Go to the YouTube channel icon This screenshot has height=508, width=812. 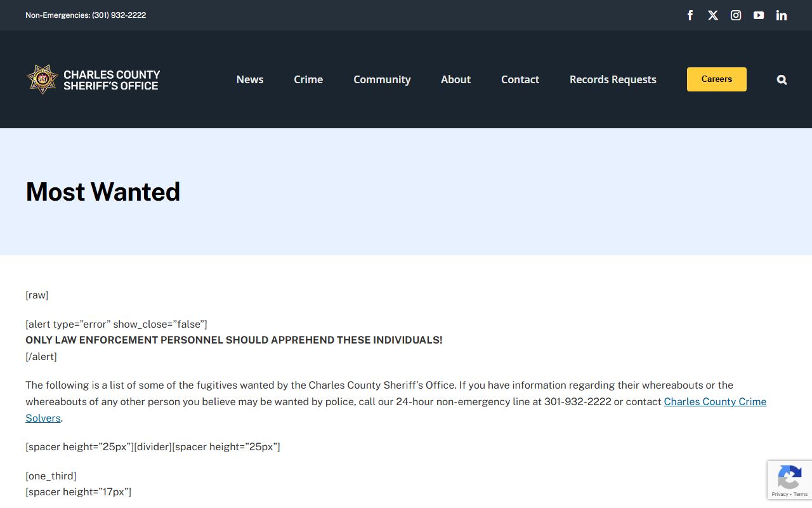point(759,15)
